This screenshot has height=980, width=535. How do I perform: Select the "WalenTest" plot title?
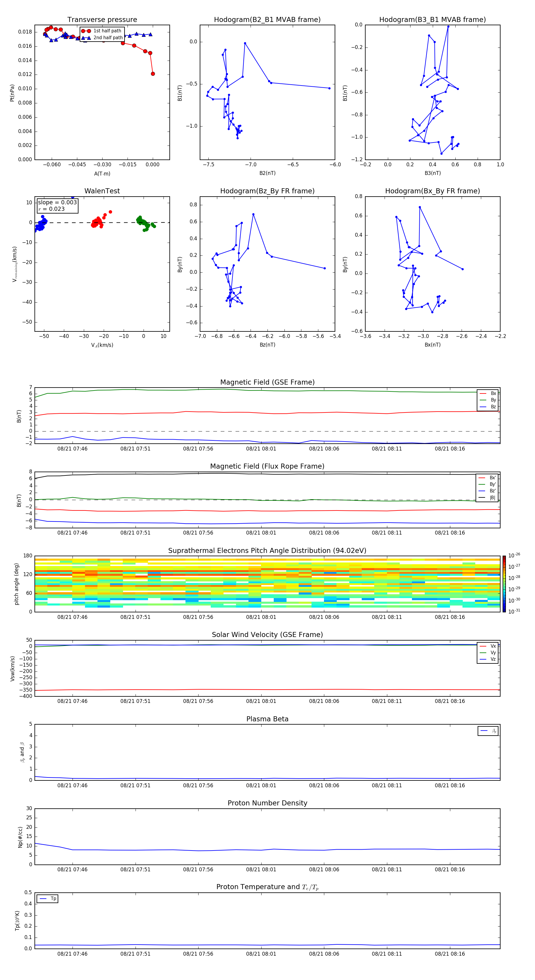(x=102, y=191)
